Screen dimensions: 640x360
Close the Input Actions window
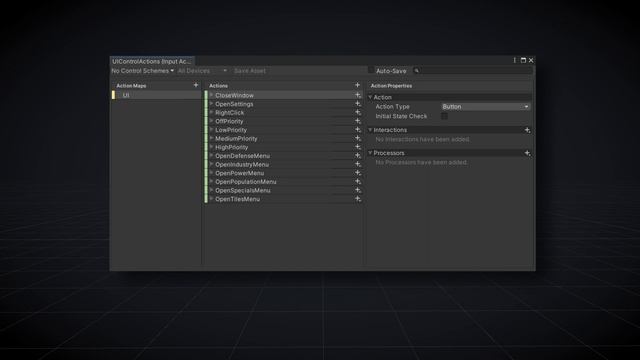click(x=531, y=60)
